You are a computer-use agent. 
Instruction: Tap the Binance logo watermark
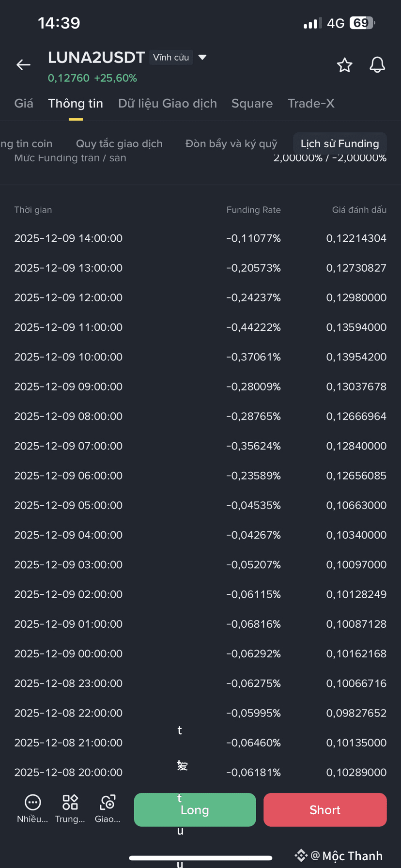click(301, 855)
